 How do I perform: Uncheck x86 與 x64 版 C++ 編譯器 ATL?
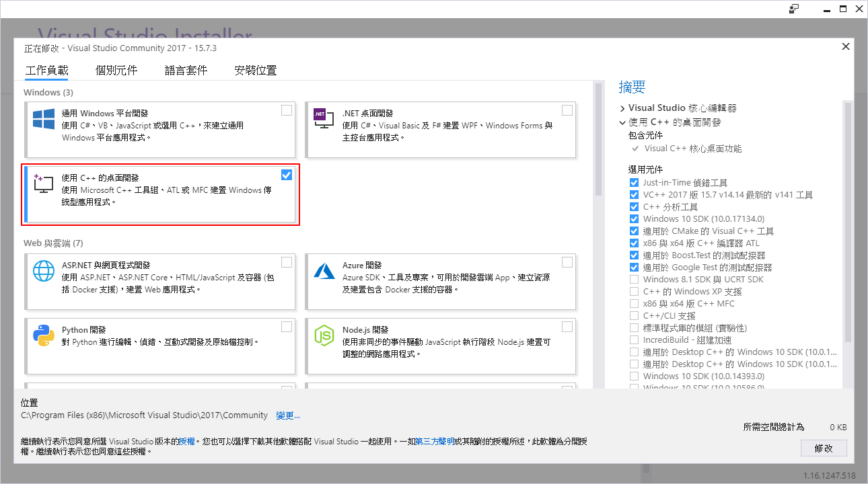pyautogui.click(x=634, y=243)
